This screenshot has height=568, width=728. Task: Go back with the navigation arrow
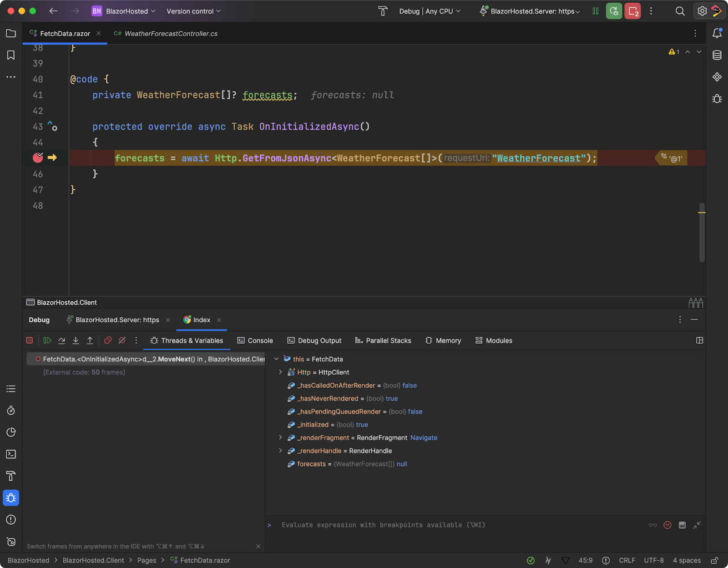coord(53,11)
